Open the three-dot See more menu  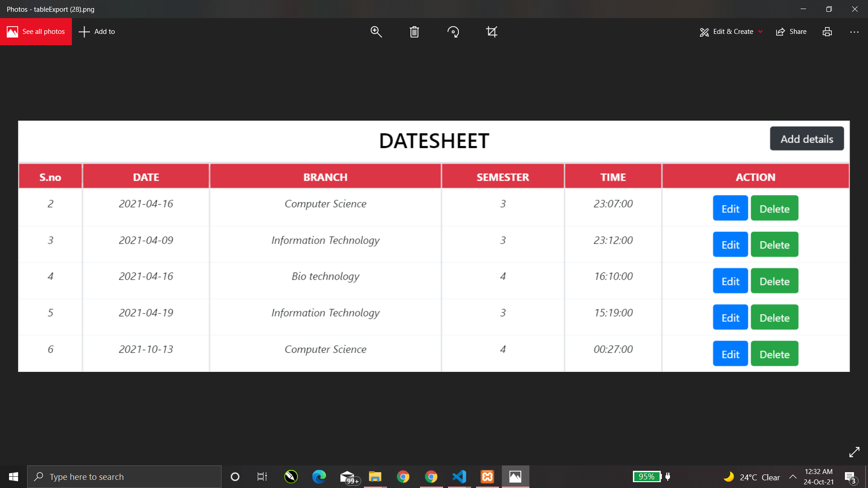854,32
